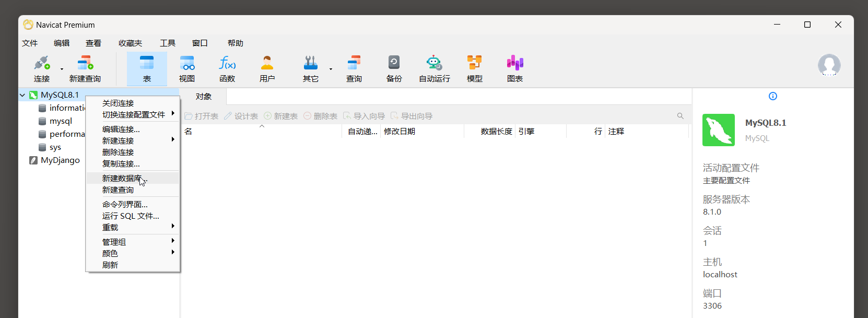Image resolution: width=868 pixels, height=318 pixels.
Task: Click the 连接 connection toolbar icon
Action: 42,68
